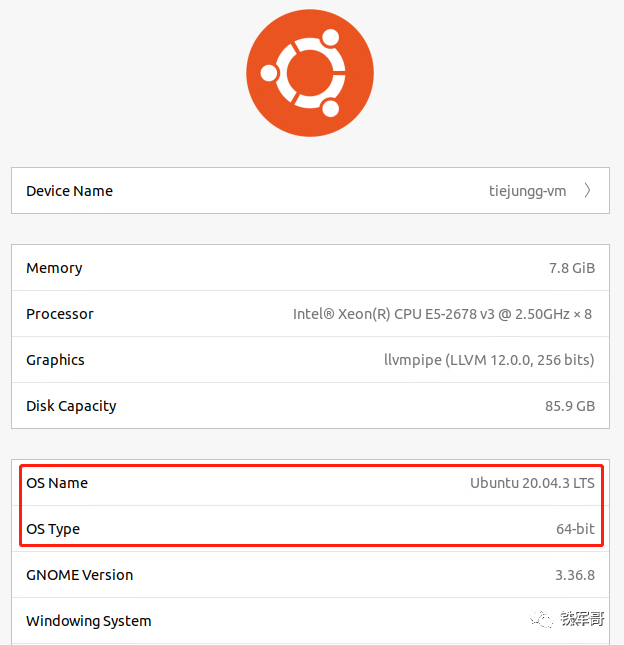
Task: Click the 64-bit OS type value
Action: (575, 529)
